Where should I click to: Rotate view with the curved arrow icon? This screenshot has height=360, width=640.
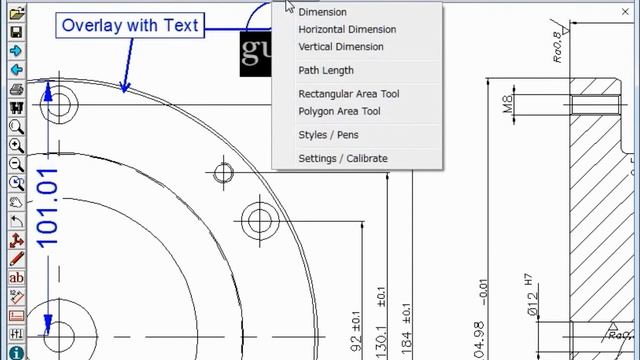tap(16, 221)
